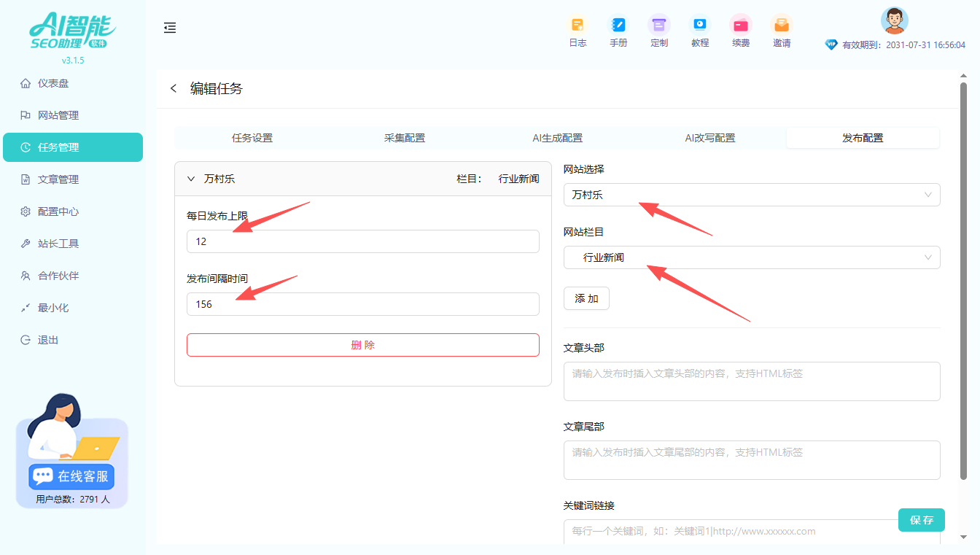Open 文章管理 in the sidebar
The height and width of the screenshot is (555, 980).
click(58, 179)
